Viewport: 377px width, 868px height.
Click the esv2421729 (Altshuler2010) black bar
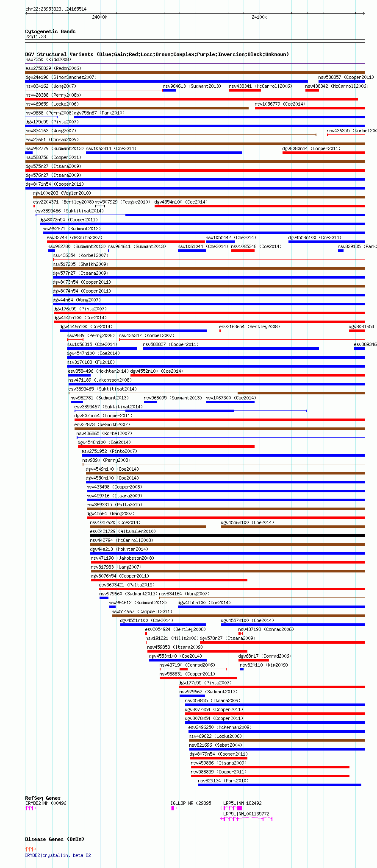pos(227,536)
